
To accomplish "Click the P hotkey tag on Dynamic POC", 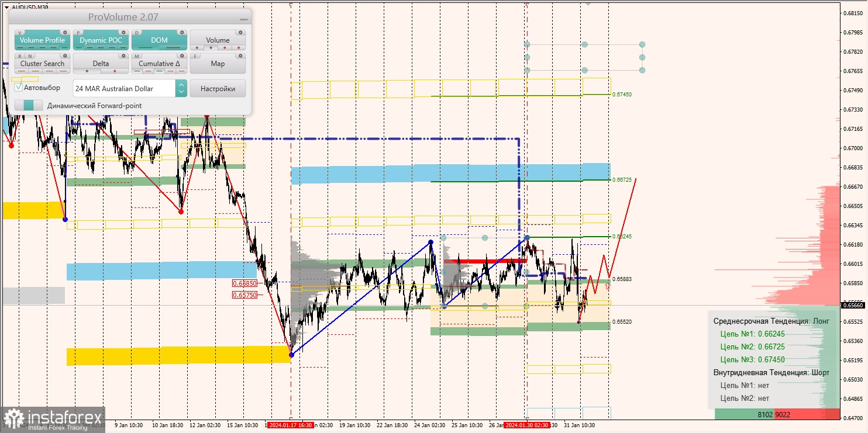I will point(79,32).
